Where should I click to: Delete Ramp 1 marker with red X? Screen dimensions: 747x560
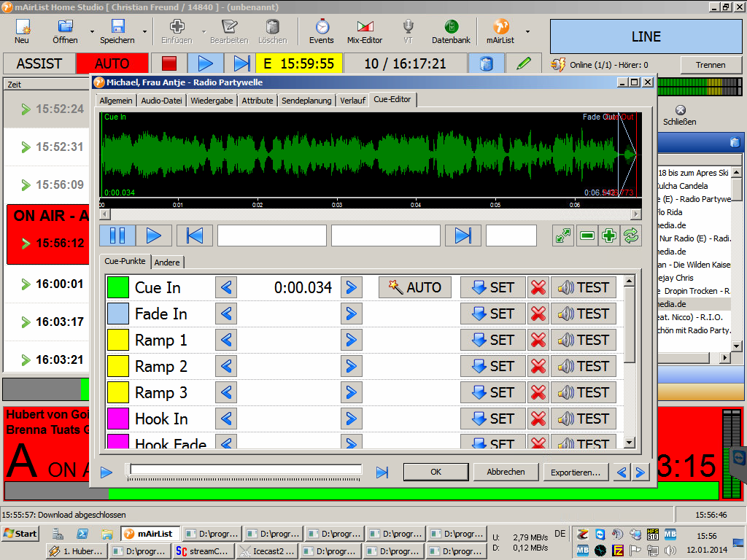[x=538, y=340]
